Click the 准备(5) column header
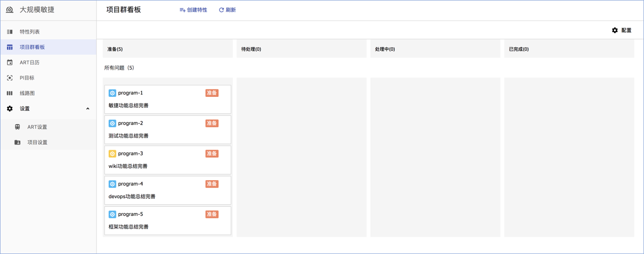 pos(168,49)
